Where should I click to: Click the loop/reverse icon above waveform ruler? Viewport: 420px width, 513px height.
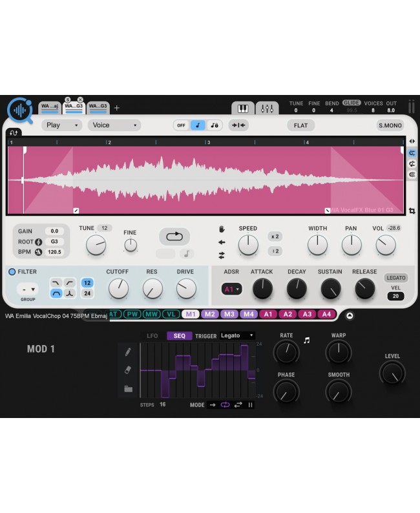point(14,133)
